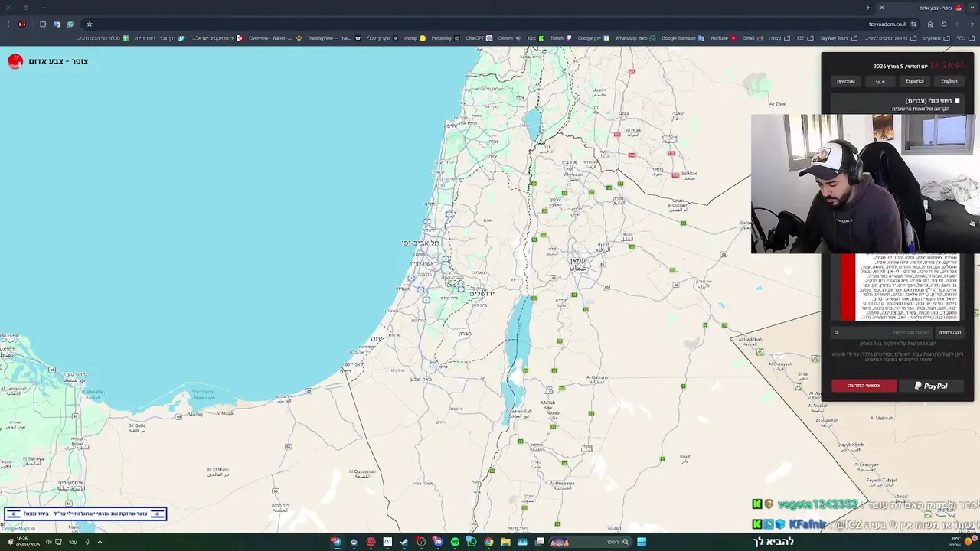Open File Explorer from the taskbar
Viewport: 980px width, 551px height.
click(x=505, y=542)
